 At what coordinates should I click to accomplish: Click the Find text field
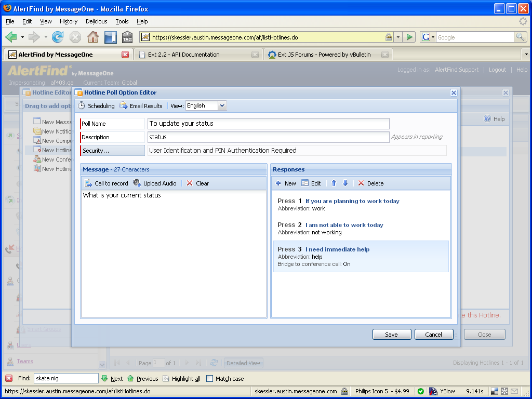pyautogui.click(x=66, y=378)
